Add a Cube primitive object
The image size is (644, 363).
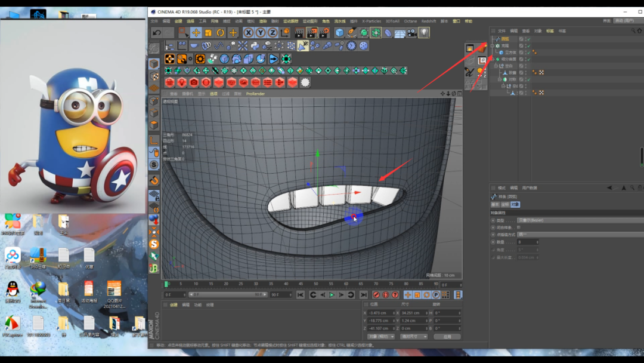[339, 32]
